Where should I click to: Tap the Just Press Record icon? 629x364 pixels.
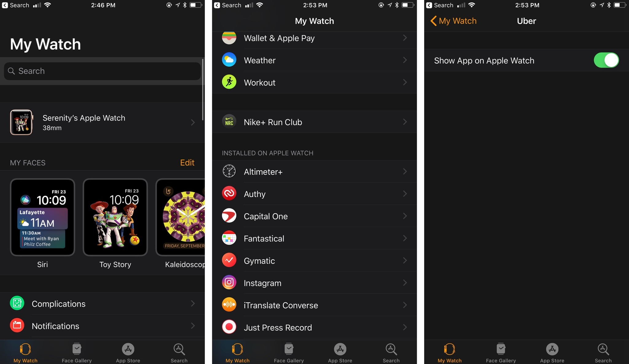229,327
